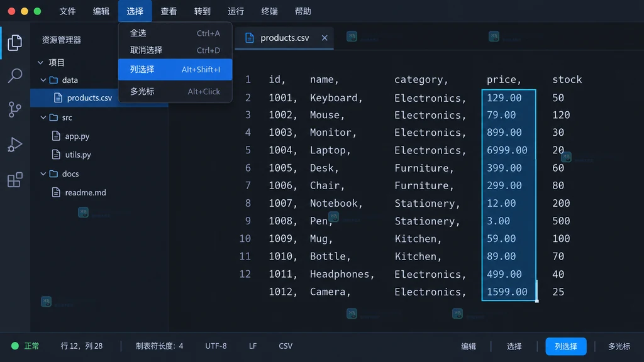Click the src folder icon

[x=53, y=118]
